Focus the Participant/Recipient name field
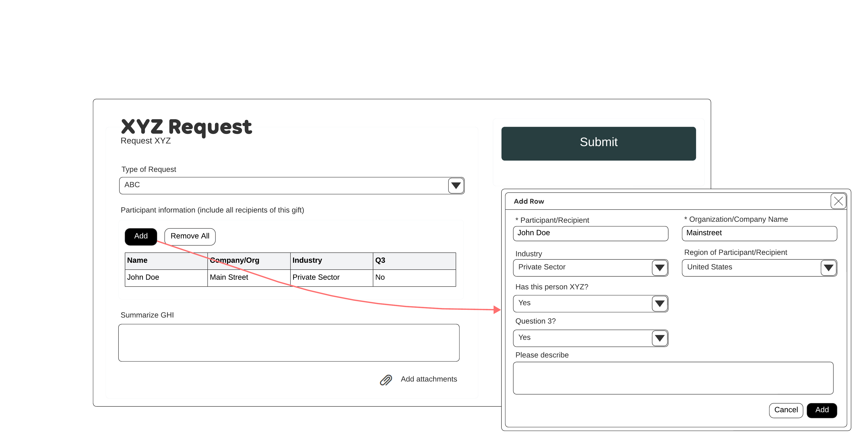 pyautogui.click(x=590, y=233)
